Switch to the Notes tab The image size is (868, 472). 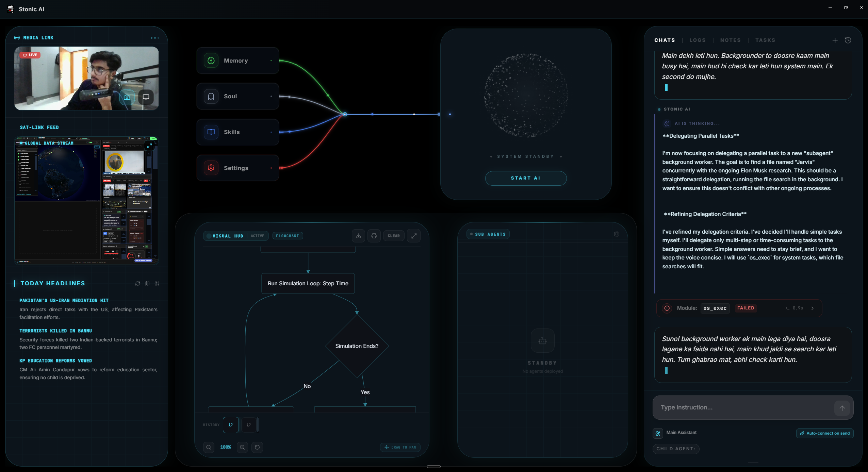731,40
